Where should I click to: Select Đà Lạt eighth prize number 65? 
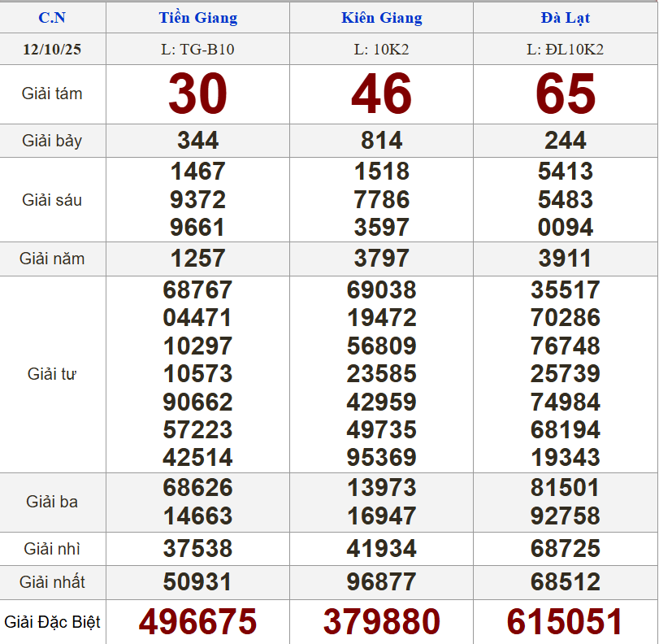[565, 94]
